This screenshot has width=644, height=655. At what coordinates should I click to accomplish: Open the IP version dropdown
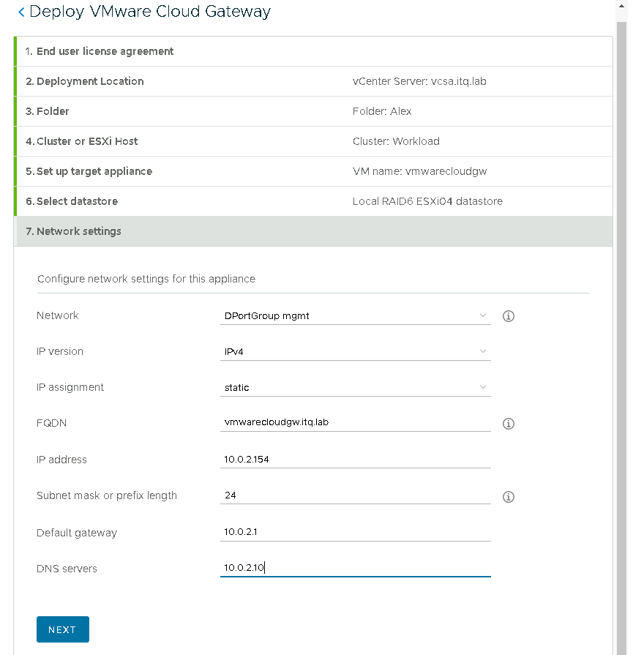tap(356, 352)
